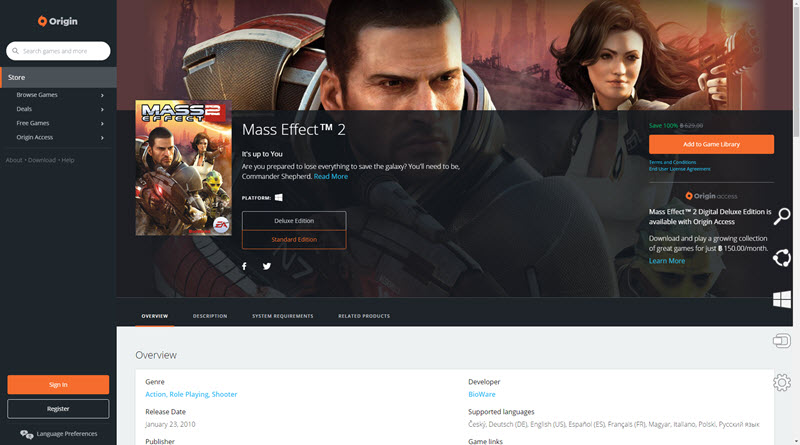The width and height of the screenshot is (800, 445).
Task: Open the Download link in the sidebar
Action: 42,160
